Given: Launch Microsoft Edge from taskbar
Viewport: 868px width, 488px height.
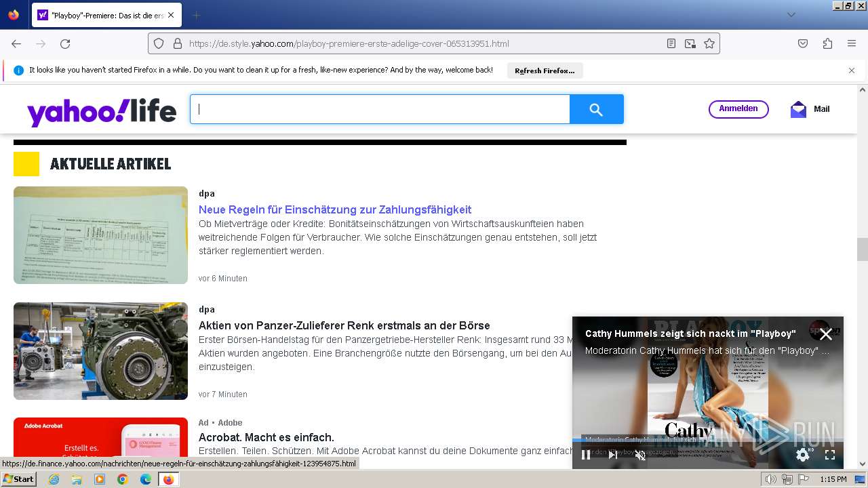Looking at the screenshot, I should [146, 479].
